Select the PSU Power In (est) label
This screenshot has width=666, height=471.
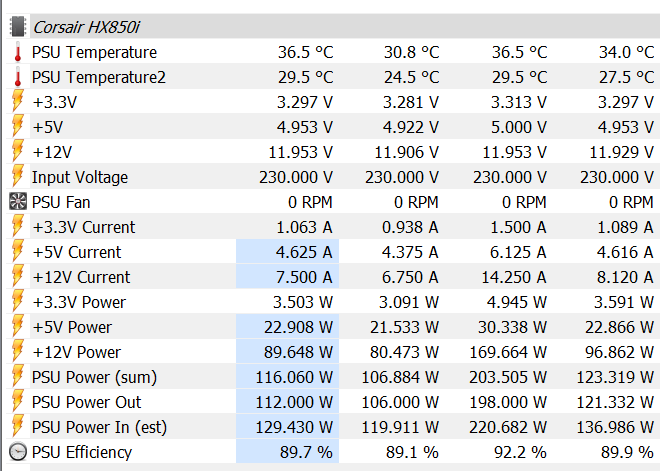coord(99,428)
